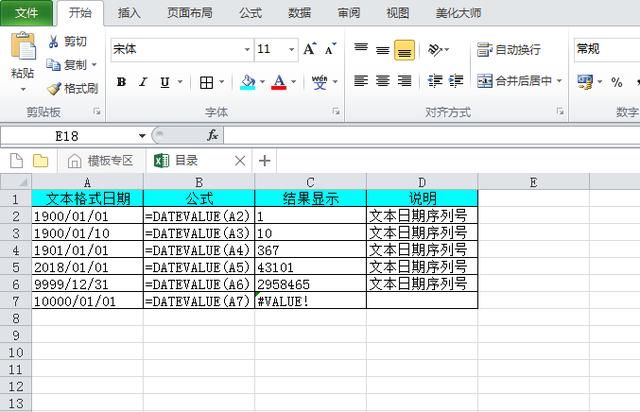
Task: Switch to the 页面布局 (Page Layout) tab
Action: [x=190, y=13]
